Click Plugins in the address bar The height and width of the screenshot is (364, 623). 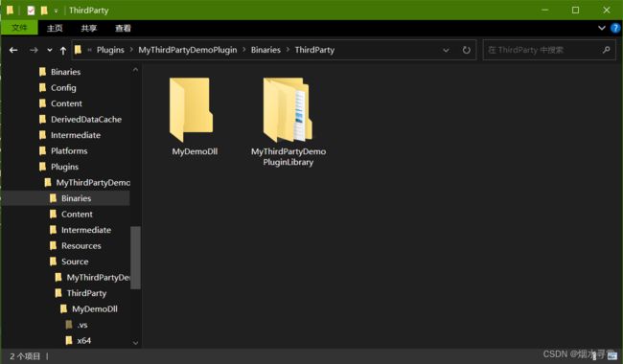tap(110, 50)
